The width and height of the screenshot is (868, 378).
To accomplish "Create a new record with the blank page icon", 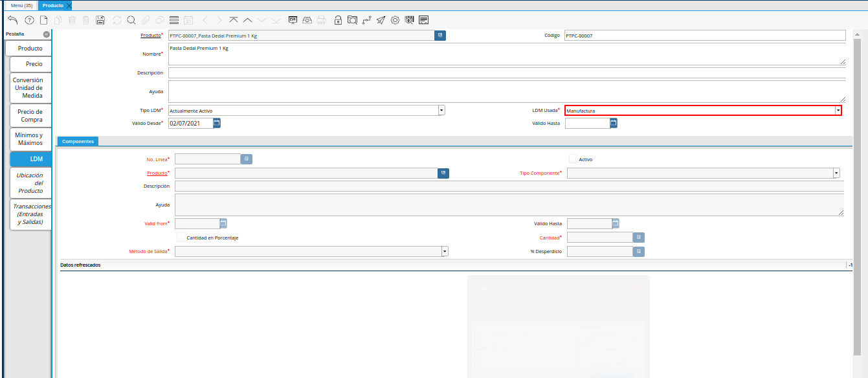I will pyautogui.click(x=43, y=20).
